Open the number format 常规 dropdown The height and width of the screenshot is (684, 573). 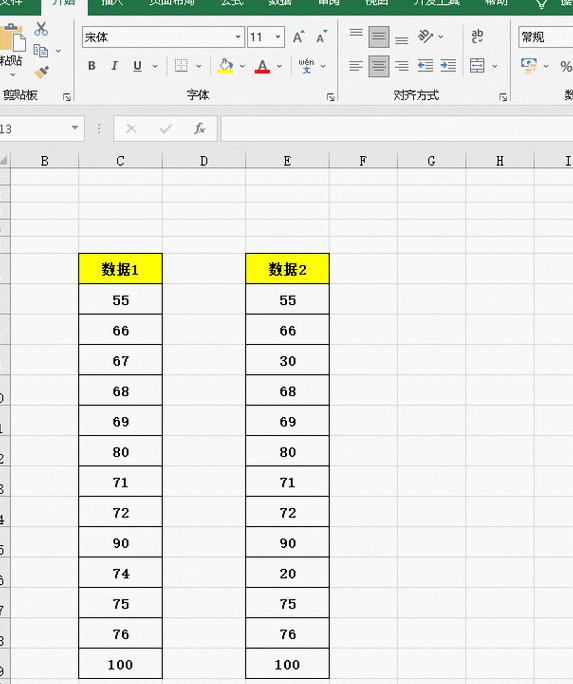coord(546,37)
